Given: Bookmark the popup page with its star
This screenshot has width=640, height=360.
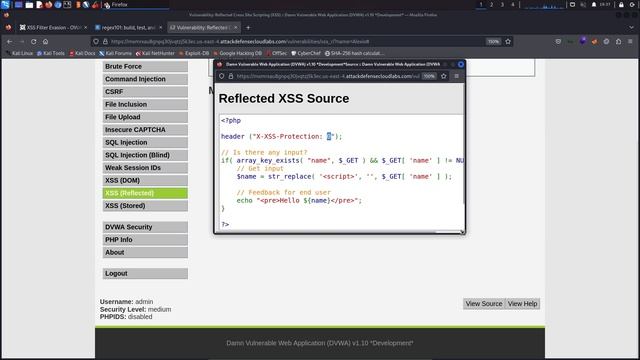Looking at the screenshot, I should click(444, 76).
